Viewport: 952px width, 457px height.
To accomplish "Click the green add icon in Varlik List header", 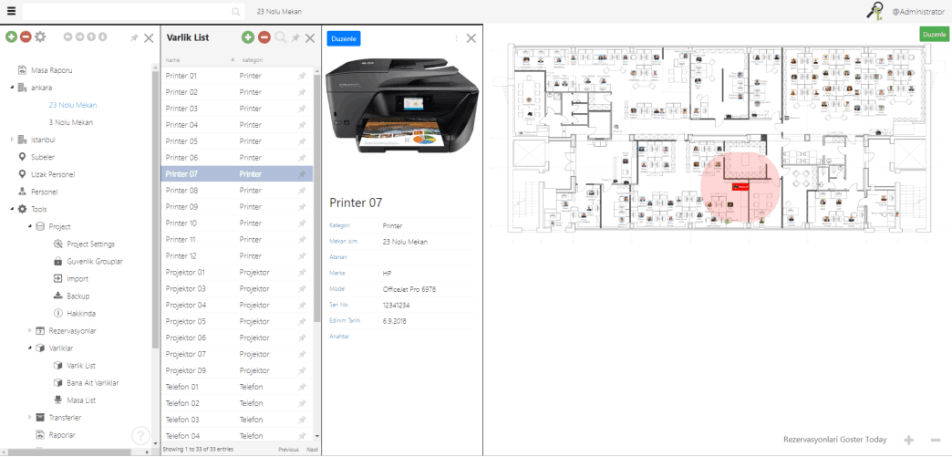I will point(248,37).
